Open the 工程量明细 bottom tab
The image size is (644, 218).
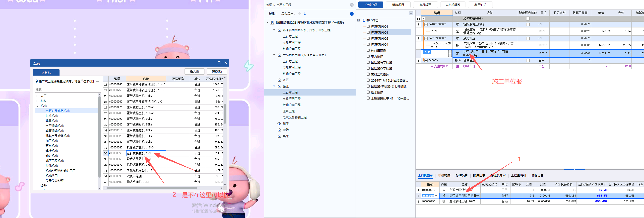point(518,175)
